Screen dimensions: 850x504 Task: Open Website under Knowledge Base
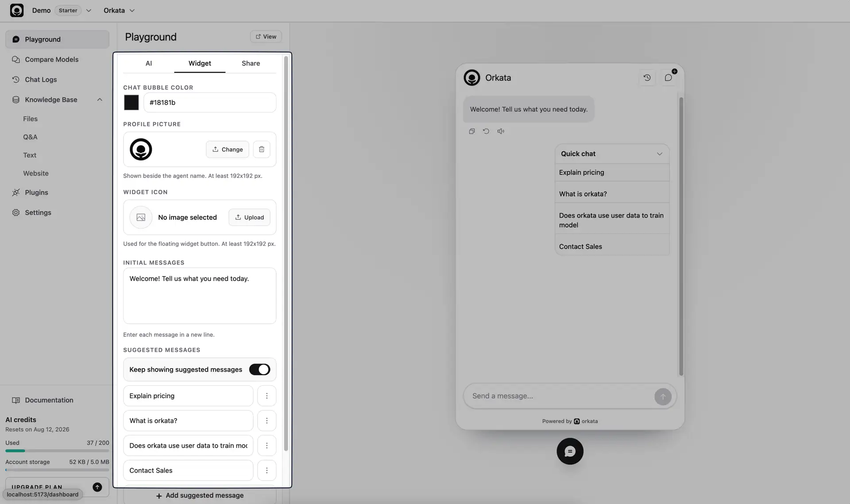click(x=36, y=173)
